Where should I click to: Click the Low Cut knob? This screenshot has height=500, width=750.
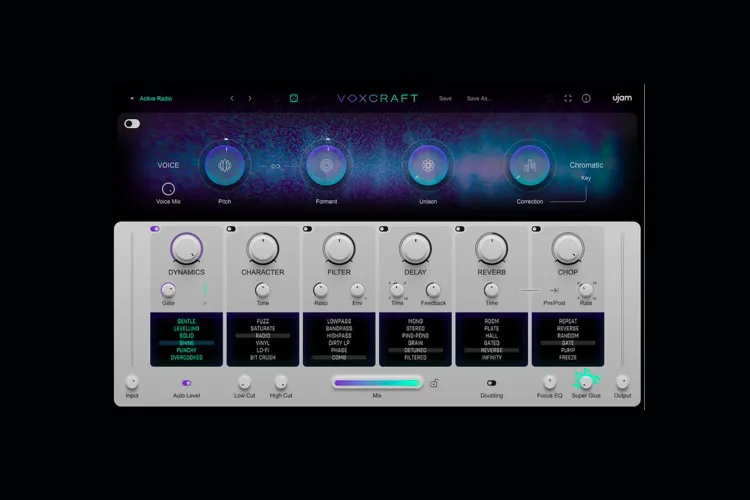pos(244,382)
